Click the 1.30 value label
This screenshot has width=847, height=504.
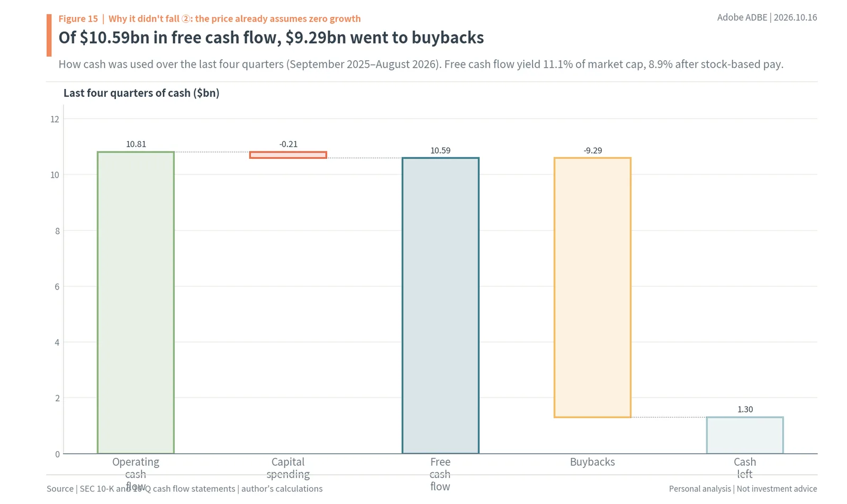(x=745, y=409)
